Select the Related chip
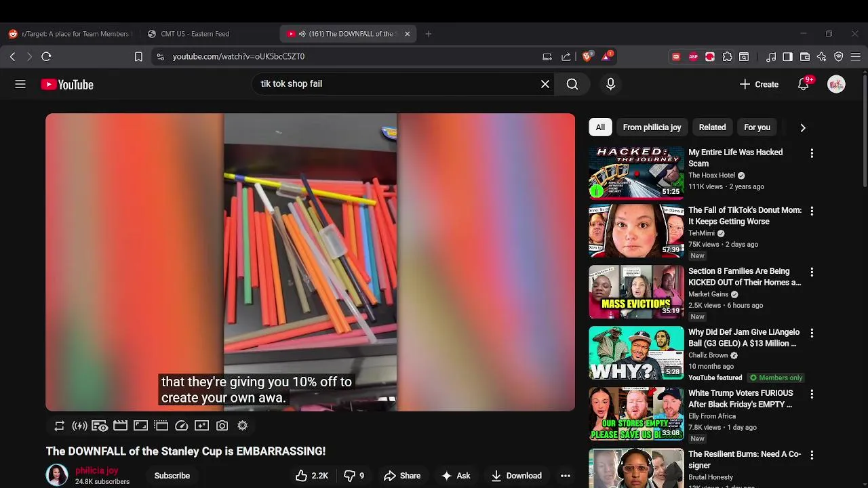Screen dimensions: 868x488 (x=712, y=127)
